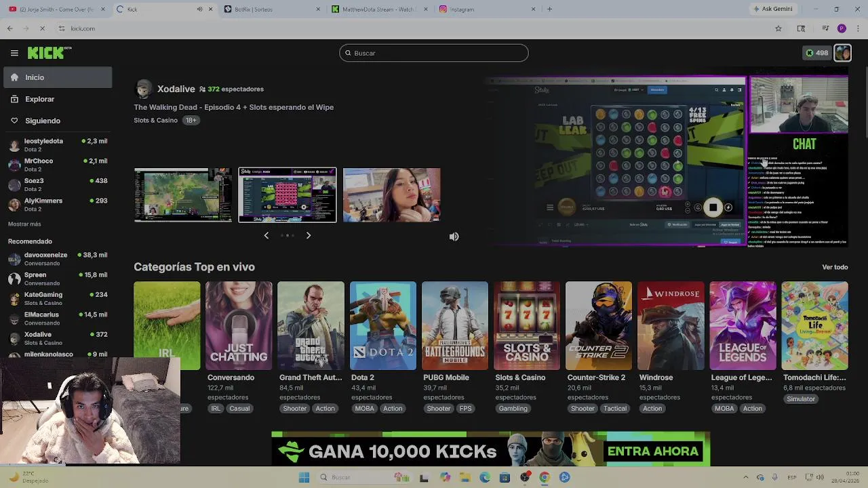Expand followed list with Mostrar más
The height and width of the screenshot is (488, 868).
tap(24, 224)
